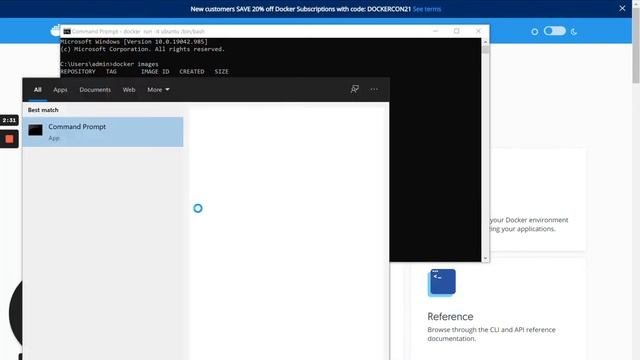Expand the More dropdown in search

[x=158, y=89]
